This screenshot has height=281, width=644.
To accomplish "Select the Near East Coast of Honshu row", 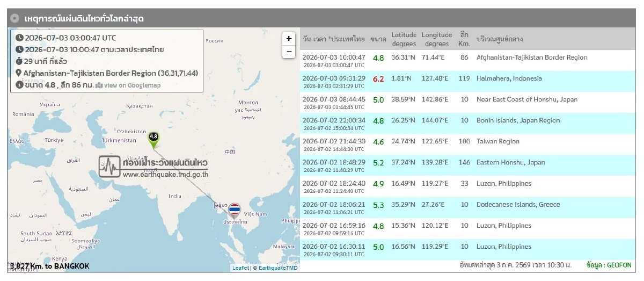I will click(x=467, y=103).
